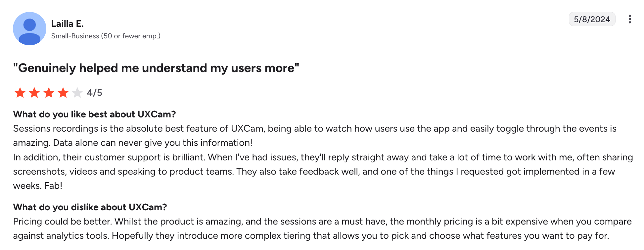Click the reviewer's profile avatar icon
This screenshot has height=250, width=644.
pyautogui.click(x=29, y=29)
